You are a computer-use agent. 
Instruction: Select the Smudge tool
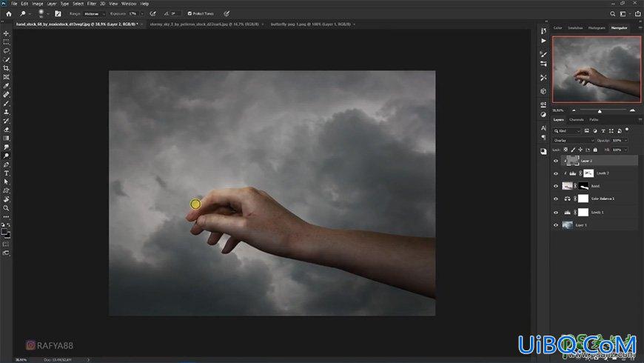6,147
